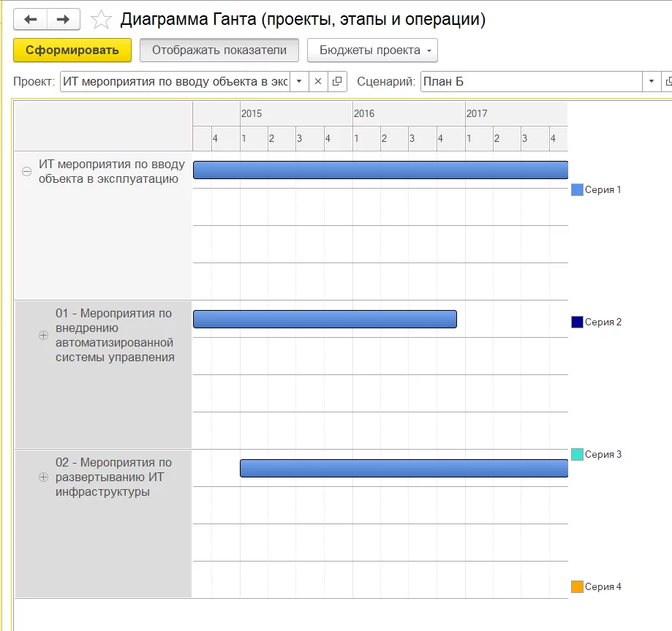This screenshot has width=672, height=631.
Task: Open the Бюджеты проекта dropdown
Action: [x=374, y=50]
